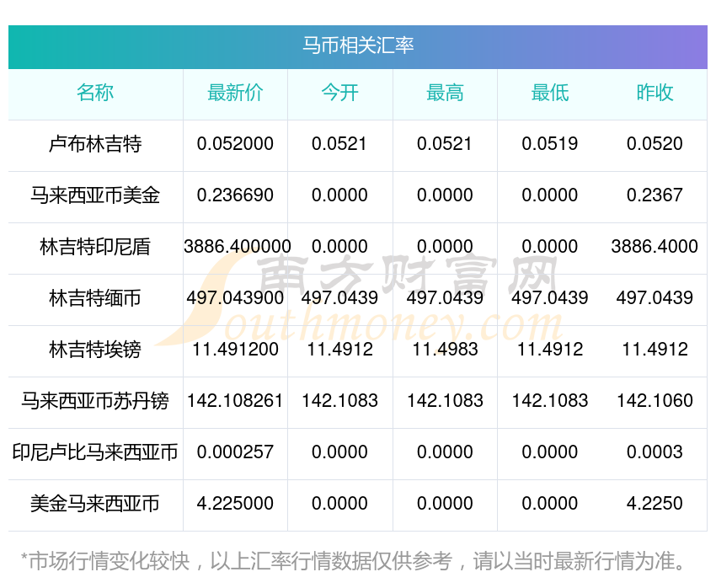716x588 pixels.
Task: Click 林吉特印尼盾 previous close 3886.4000
Action: point(655,247)
